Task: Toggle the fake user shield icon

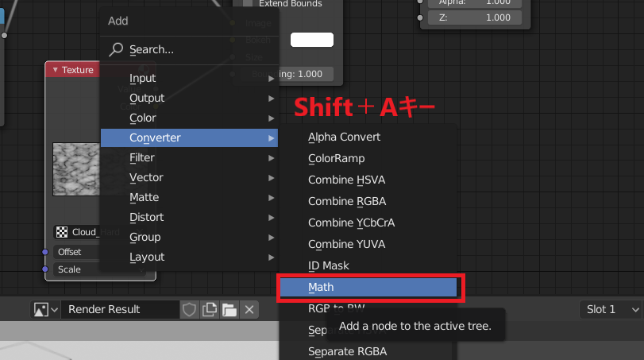Action: tap(189, 309)
